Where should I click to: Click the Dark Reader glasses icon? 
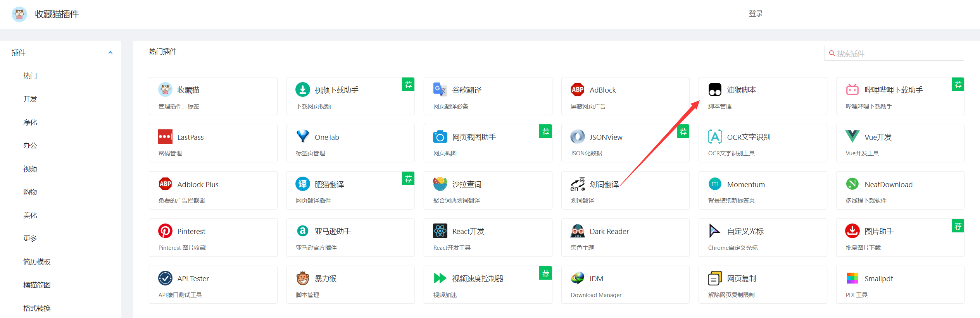click(x=577, y=231)
